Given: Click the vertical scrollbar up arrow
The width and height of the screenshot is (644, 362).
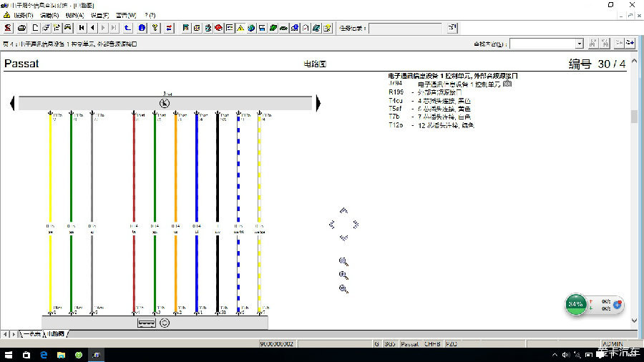Looking at the screenshot, I should [634, 61].
